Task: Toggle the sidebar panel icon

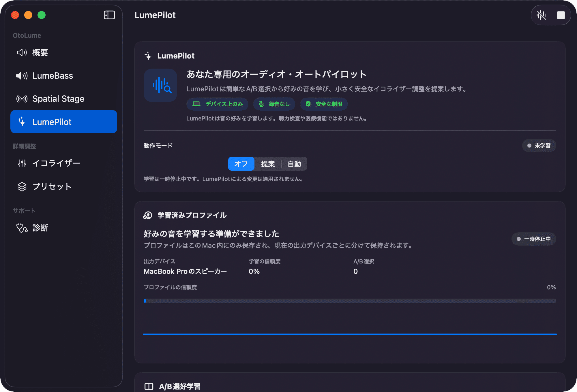Action: coord(109,15)
